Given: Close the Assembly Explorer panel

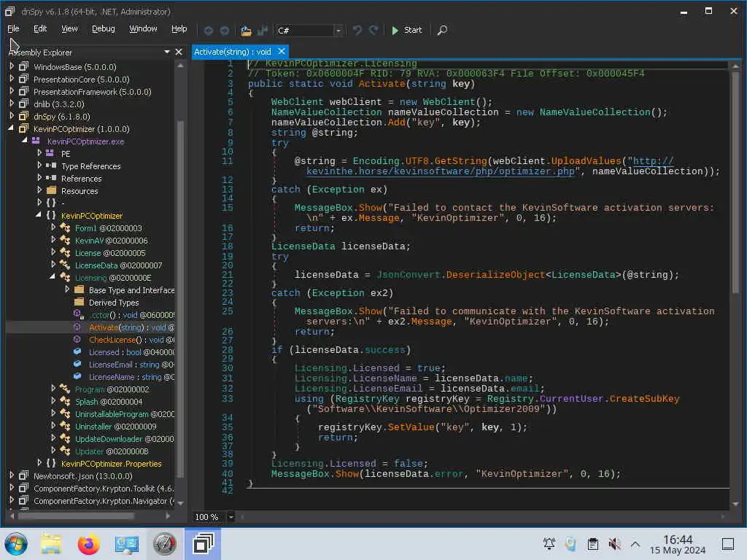Looking at the screenshot, I should pos(179,52).
